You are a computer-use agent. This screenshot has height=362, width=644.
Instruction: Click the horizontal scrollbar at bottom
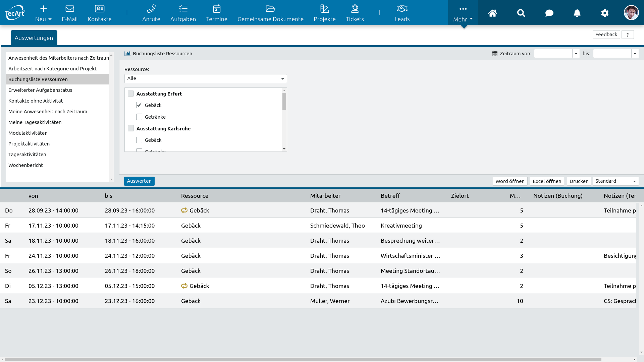(302, 359)
